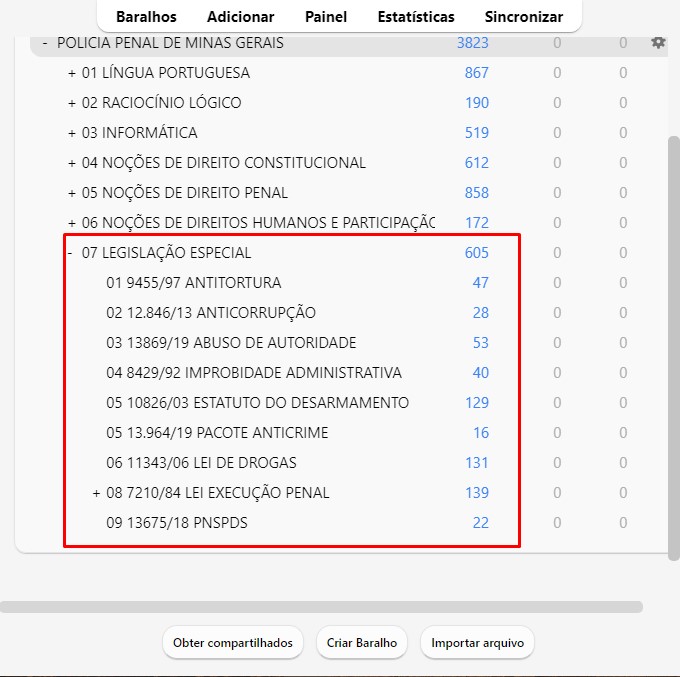Click new-card count 867

click(x=477, y=73)
